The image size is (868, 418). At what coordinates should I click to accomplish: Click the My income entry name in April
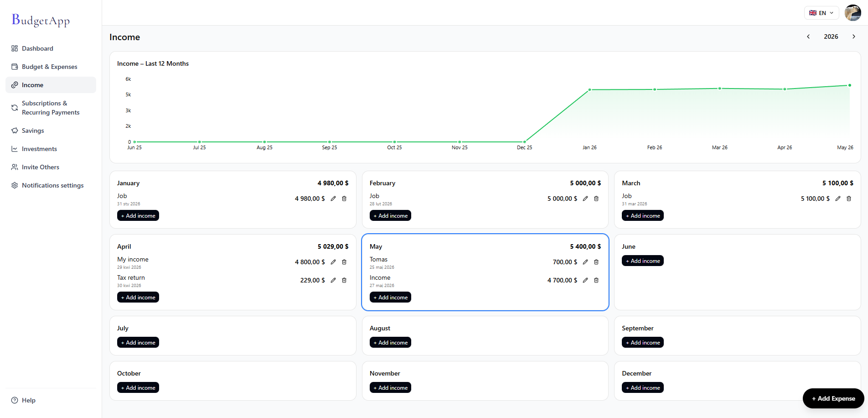(x=133, y=259)
